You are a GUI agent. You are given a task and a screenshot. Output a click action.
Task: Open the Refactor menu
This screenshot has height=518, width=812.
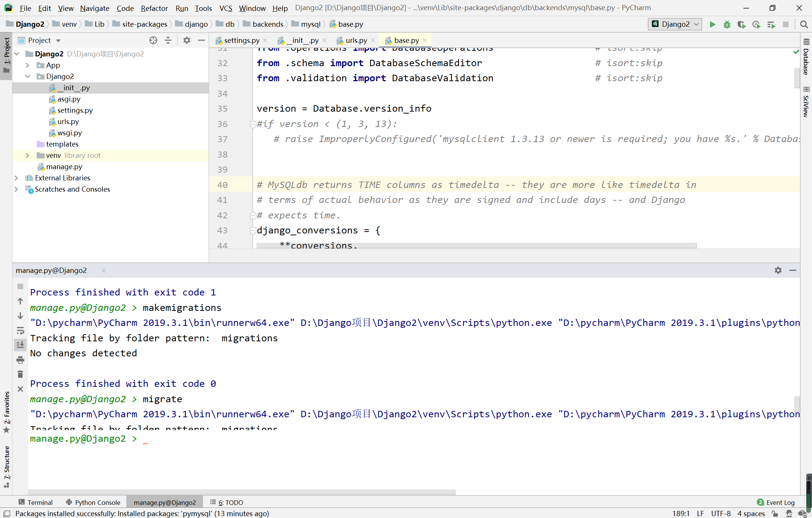(x=154, y=8)
